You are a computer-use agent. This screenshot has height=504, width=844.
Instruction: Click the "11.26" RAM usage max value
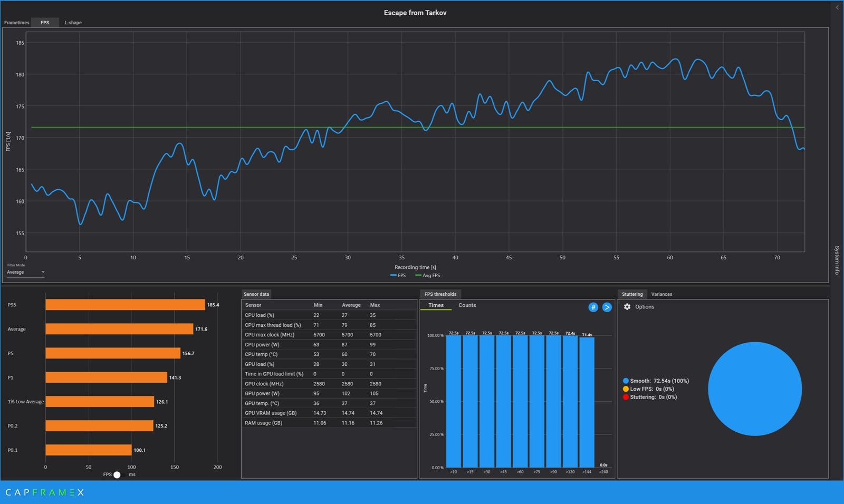click(376, 423)
